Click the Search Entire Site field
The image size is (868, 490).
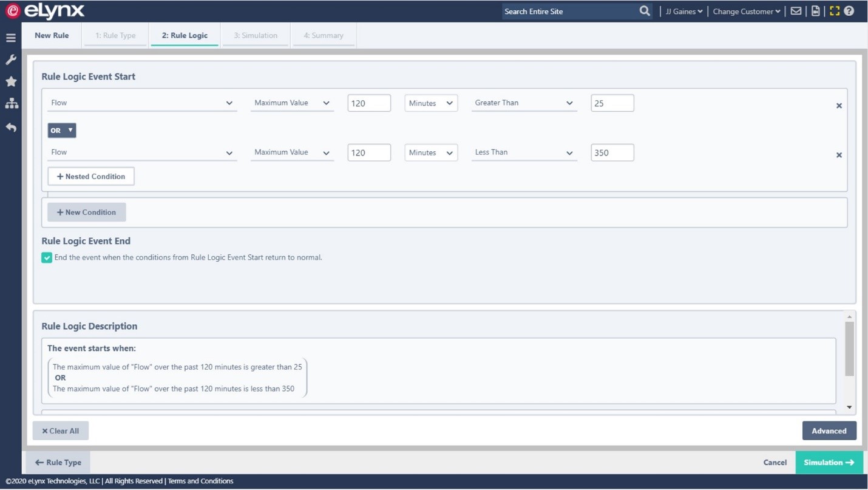[x=565, y=11]
